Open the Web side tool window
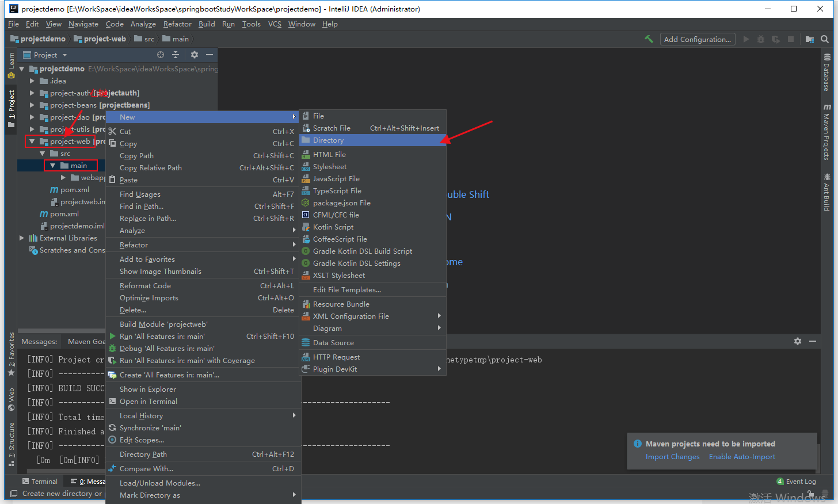Screen dimensions: 838x504 point(11,400)
